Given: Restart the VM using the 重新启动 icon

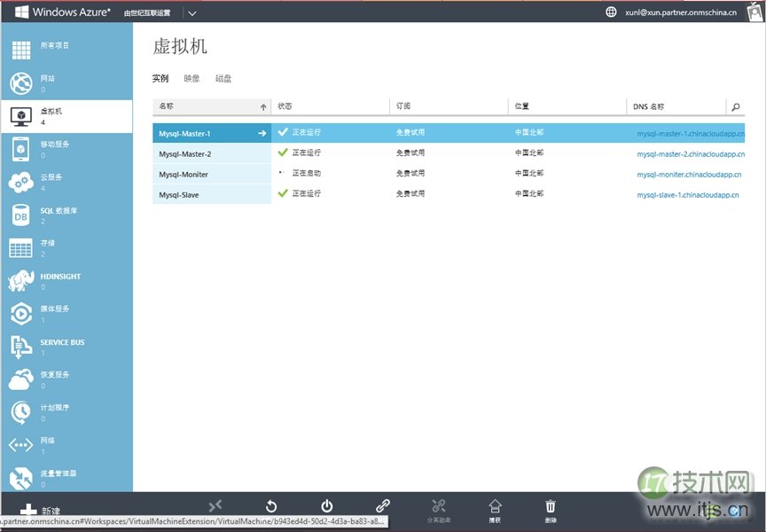Looking at the screenshot, I should [270, 504].
